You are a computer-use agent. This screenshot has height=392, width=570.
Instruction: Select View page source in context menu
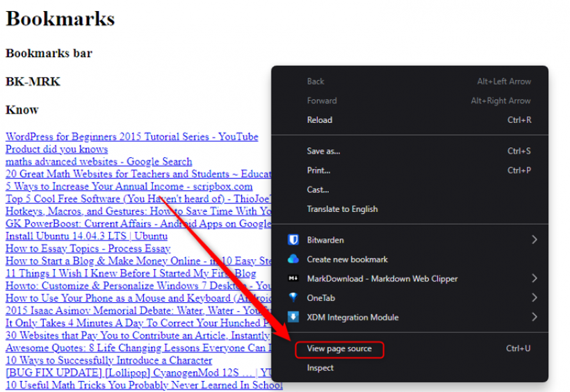pyautogui.click(x=339, y=349)
